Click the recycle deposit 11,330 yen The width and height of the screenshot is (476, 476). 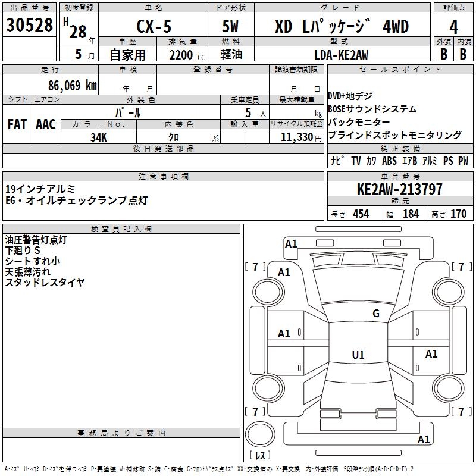[301, 137]
